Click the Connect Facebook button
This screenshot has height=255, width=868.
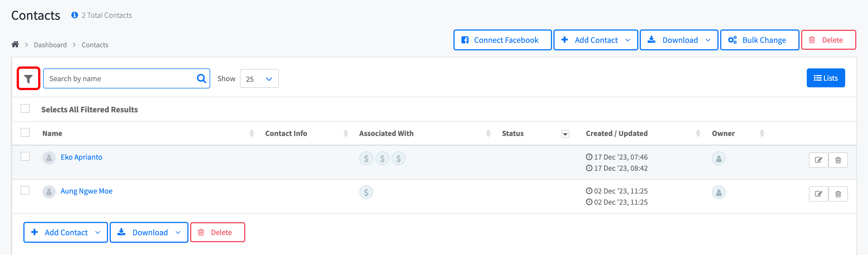(502, 40)
